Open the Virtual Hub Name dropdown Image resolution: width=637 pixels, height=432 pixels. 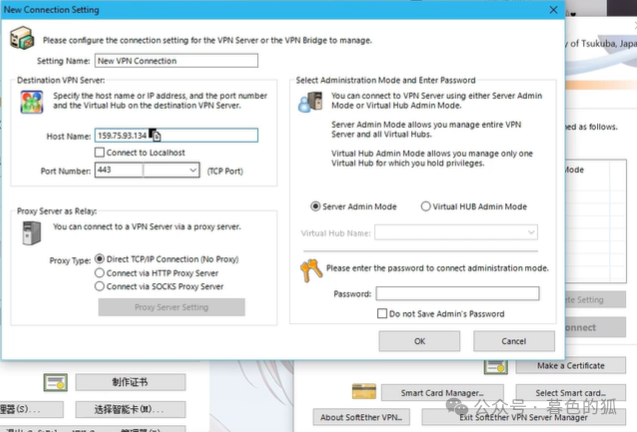tap(531, 233)
